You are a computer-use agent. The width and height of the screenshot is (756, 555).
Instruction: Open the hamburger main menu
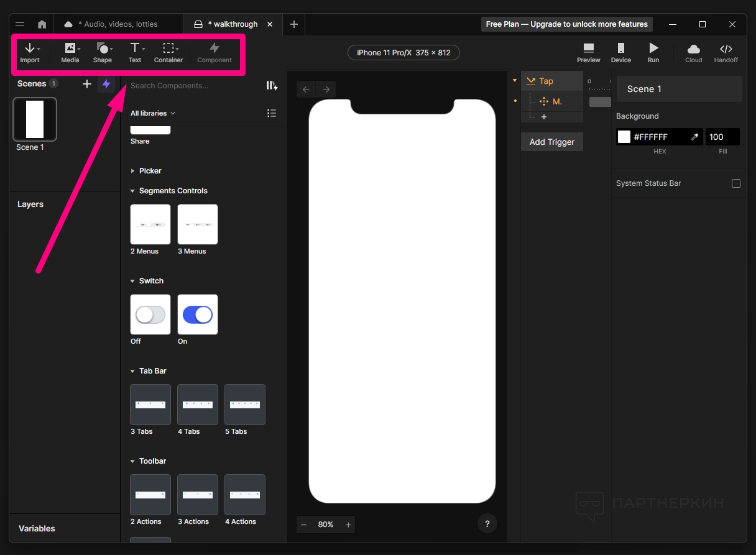click(20, 24)
